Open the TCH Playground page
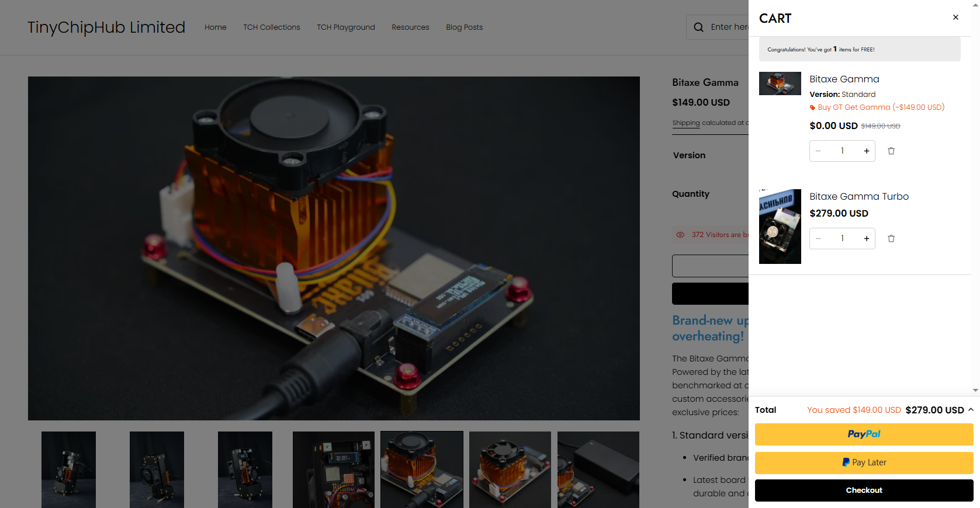This screenshot has height=508, width=980. [345, 27]
